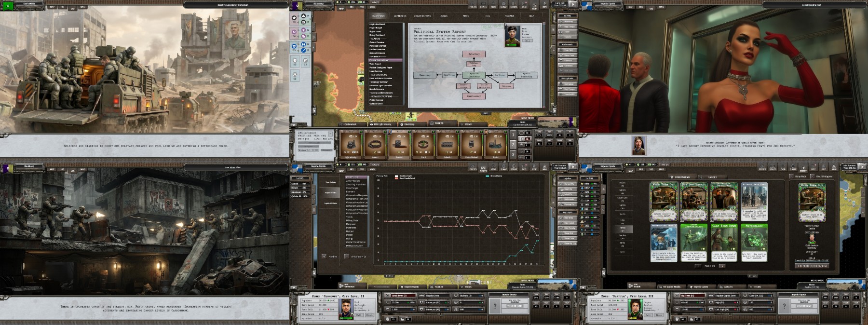This screenshot has width=868, height=325.
Task: Click Call button in Seattle zone panel
Action: tap(648, 315)
